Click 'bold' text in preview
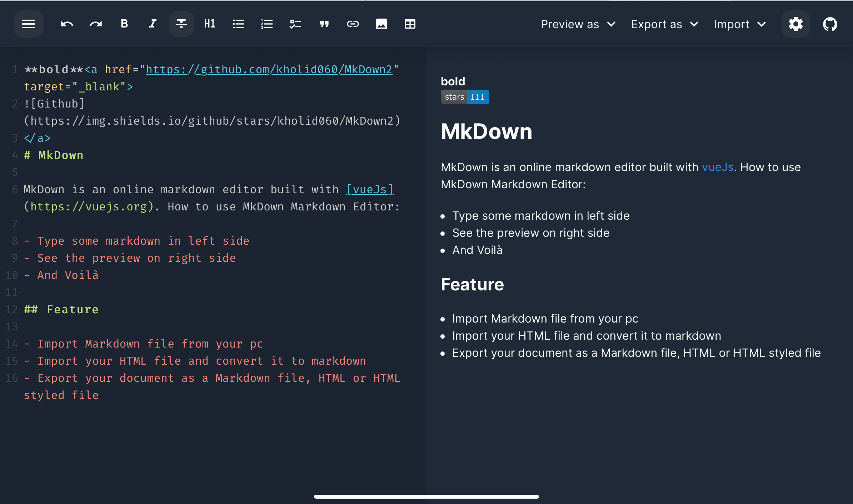Viewport: 853px width, 504px height. pyautogui.click(x=453, y=81)
